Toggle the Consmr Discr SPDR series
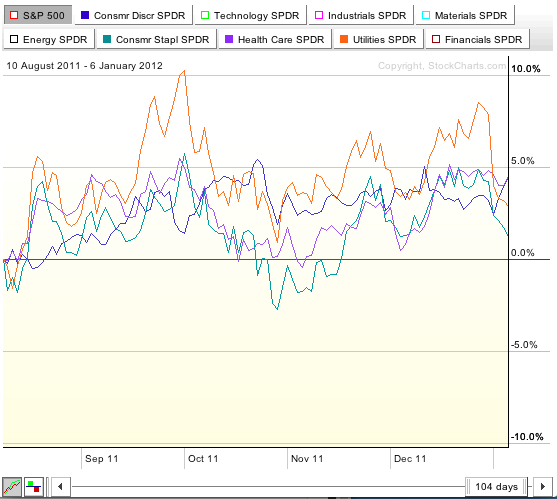 point(134,15)
